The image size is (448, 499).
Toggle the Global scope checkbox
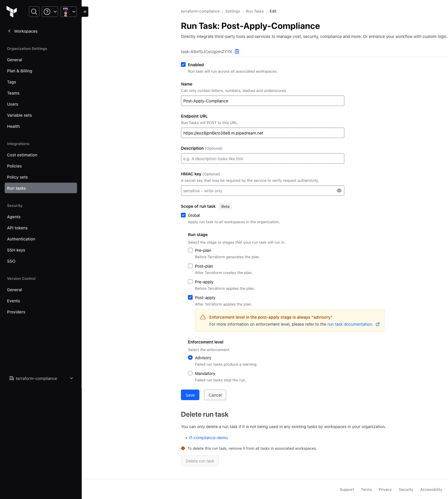[x=183, y=215]
